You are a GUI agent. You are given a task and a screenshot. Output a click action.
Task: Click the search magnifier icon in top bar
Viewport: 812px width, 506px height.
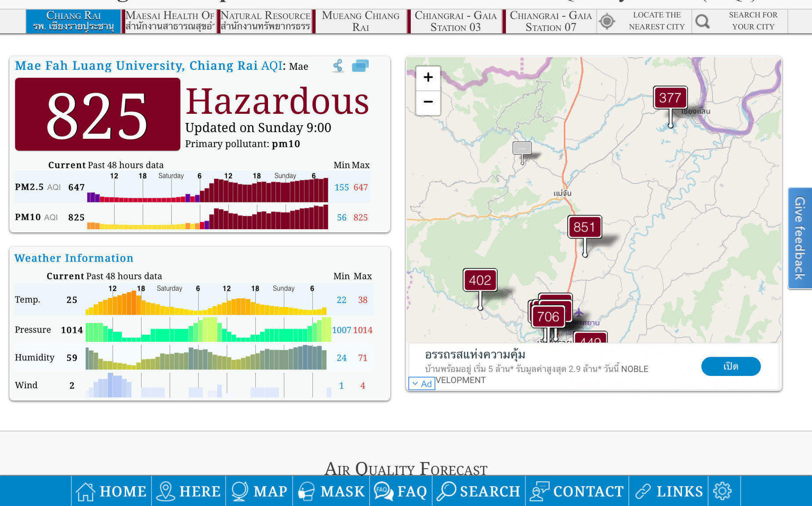click(702, 21)
